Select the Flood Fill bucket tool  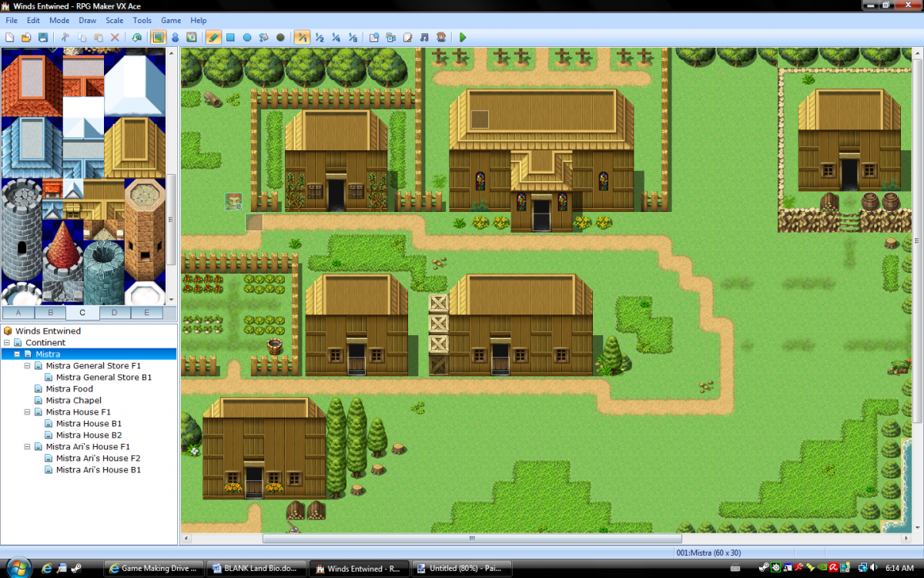click(x=263, y=37)
